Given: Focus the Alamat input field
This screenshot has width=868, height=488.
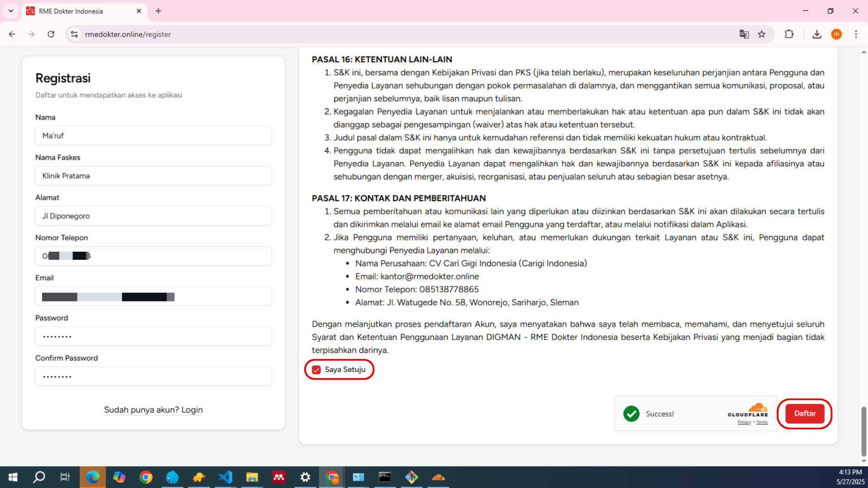Looking at the screenshot, I should [153, 216].
